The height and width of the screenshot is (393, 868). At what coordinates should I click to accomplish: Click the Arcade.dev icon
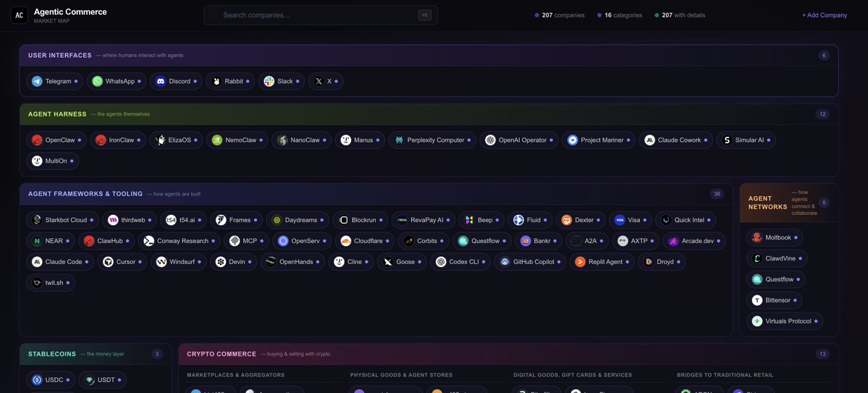coord(673,241)
